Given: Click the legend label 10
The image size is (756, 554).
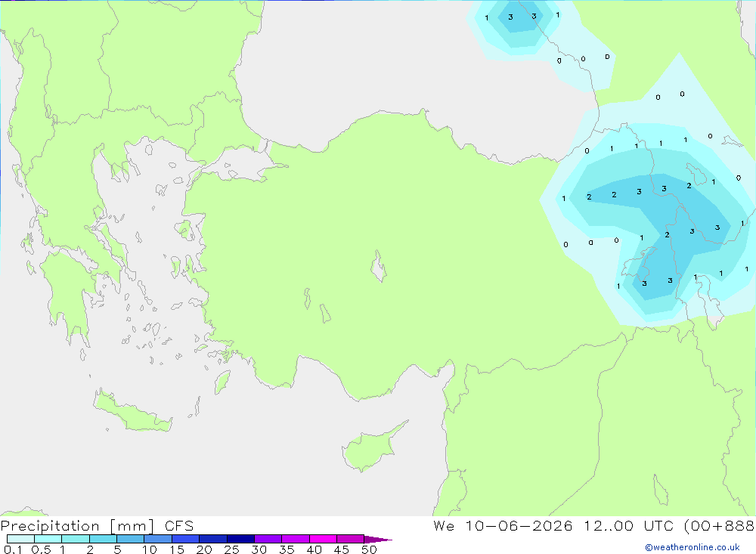Looking at the screenshot, I should [x=150, y=549].
